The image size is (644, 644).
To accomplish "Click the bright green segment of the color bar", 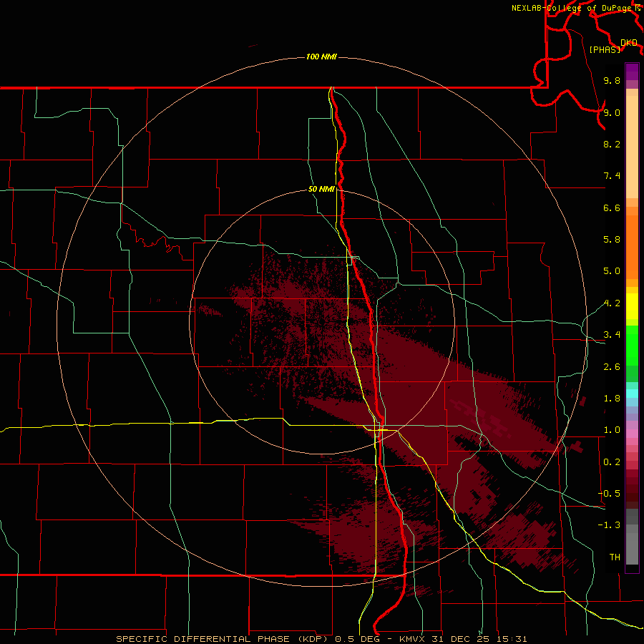I will pos(632,345).
